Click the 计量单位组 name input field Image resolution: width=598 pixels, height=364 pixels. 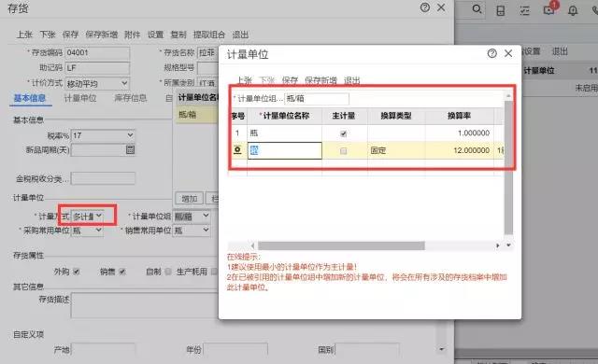click(317, 99)
